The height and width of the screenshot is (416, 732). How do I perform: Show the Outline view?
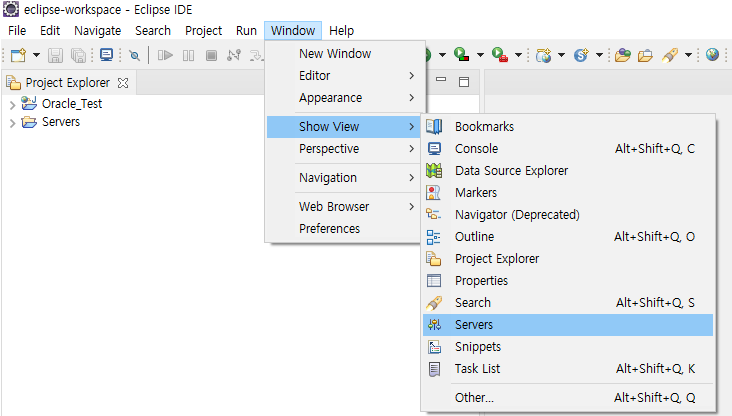coord(568,236)
